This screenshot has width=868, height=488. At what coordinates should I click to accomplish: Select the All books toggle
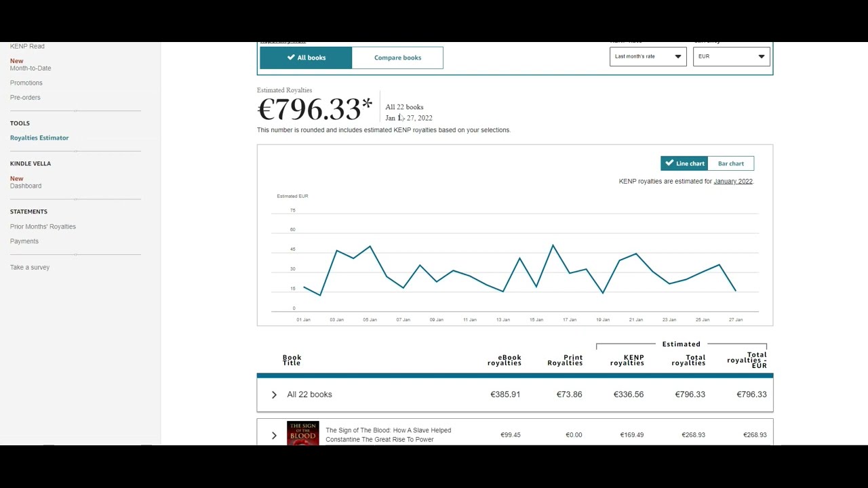[x=305, y=58]
